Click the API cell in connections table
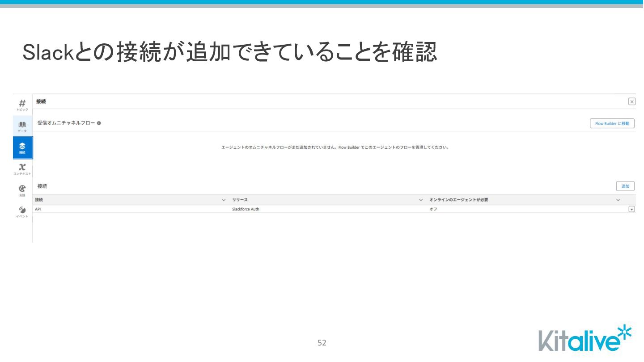This screenshot has width=644, height=362. (38, 209)
